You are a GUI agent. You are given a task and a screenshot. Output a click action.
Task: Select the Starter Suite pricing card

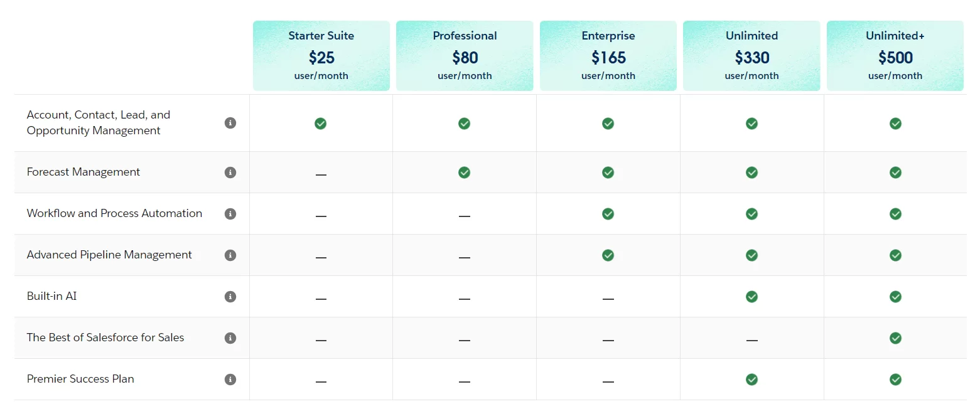[321, 55]
